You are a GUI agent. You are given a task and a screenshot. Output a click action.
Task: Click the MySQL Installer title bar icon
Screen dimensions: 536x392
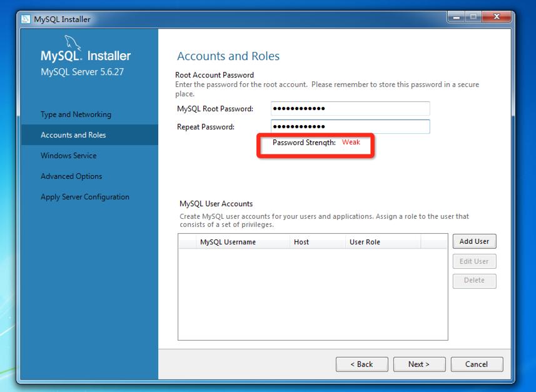coord(26,19)
